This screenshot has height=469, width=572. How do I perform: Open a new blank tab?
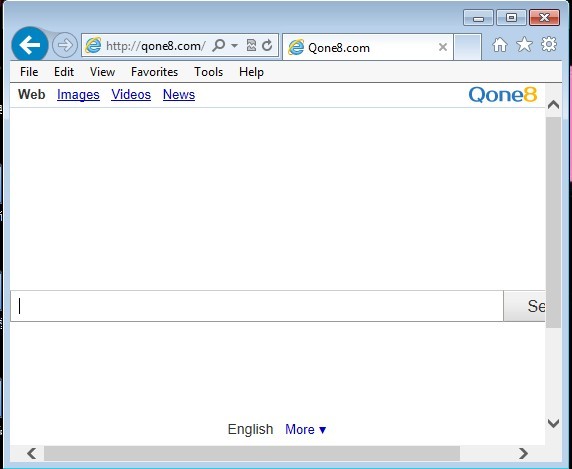(467, 47)
